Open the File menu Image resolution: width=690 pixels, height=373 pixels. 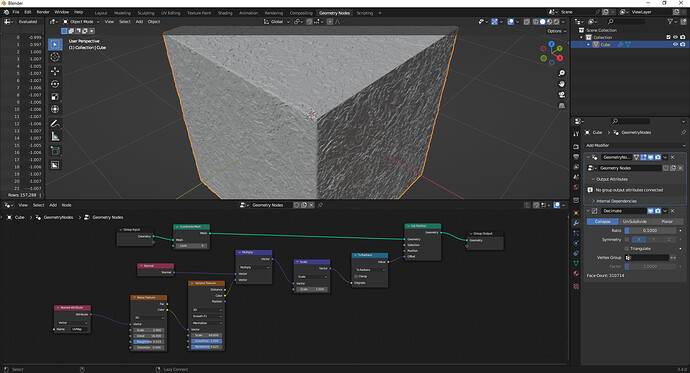16,12
